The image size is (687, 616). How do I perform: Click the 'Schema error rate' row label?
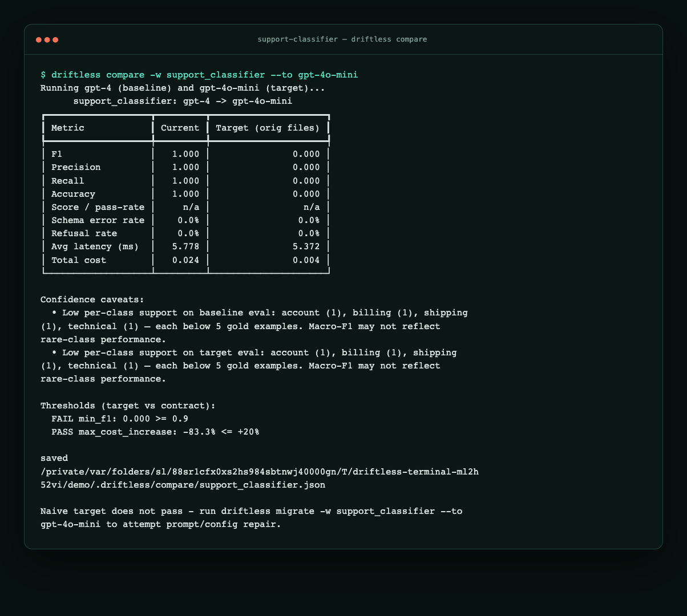click(98, 220)
